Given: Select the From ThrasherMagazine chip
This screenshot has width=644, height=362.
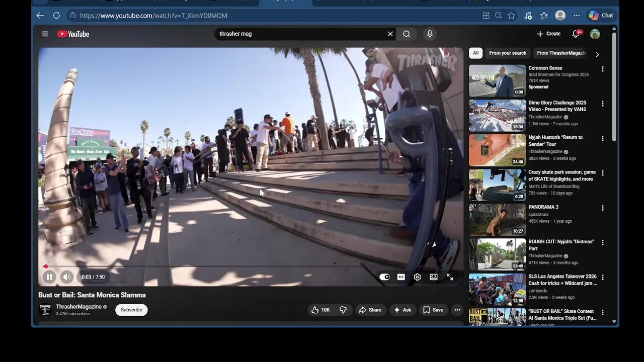Looking at the screenshot, I should click(561, 53).
